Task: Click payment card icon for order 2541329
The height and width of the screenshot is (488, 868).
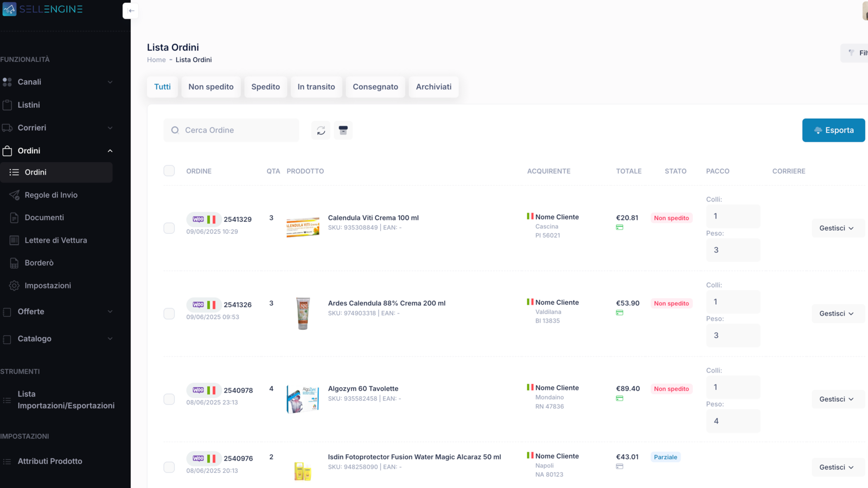Action: [620, 228]
